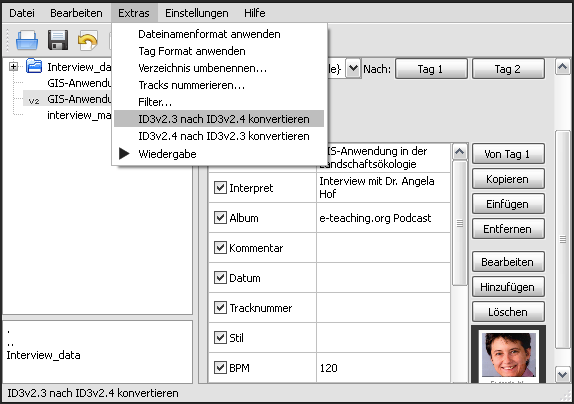574x404 pixels.
Task: Disable the BPM checkbox
Action: [220, 367]
